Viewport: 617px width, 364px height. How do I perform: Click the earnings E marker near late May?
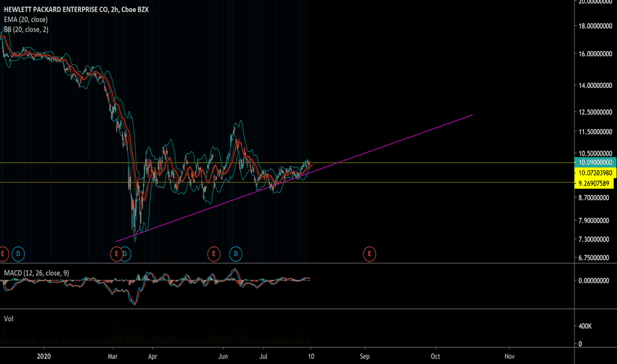214,254
